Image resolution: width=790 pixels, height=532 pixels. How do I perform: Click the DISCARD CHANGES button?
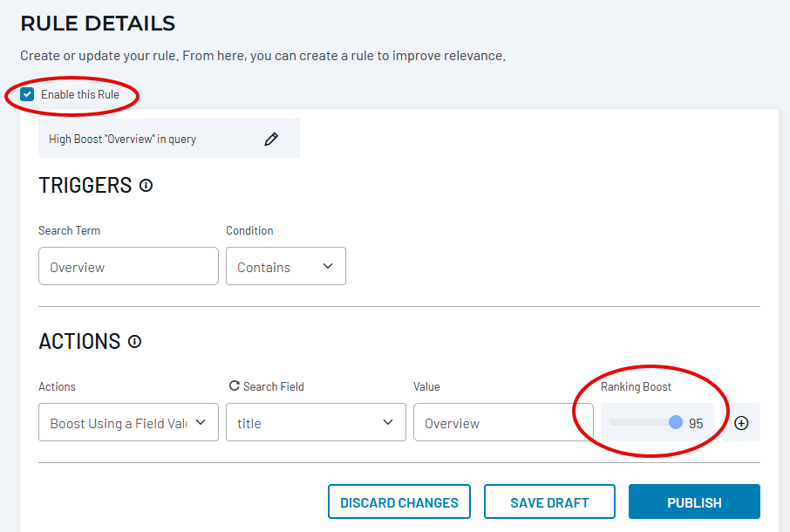click(x=399, y=502)
